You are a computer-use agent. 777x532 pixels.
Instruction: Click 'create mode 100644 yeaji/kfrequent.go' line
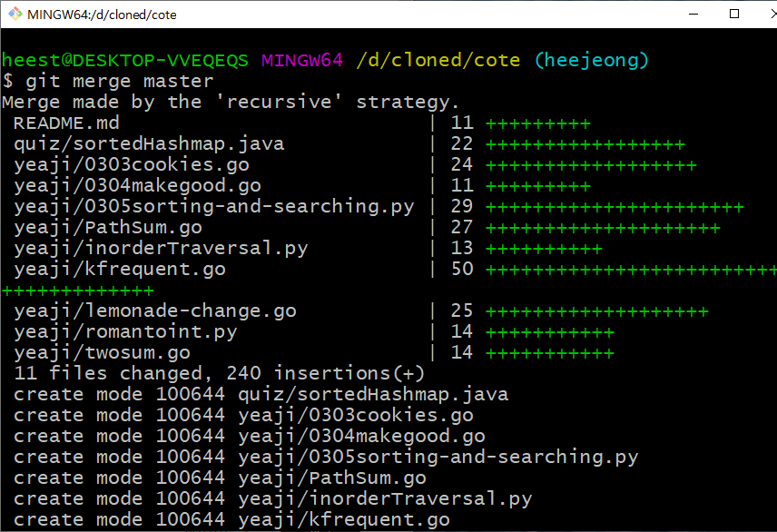click(x=231, y=519)
